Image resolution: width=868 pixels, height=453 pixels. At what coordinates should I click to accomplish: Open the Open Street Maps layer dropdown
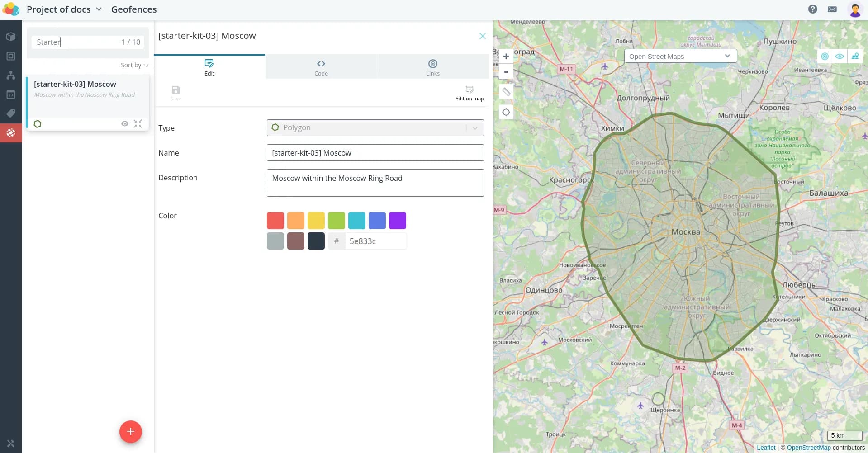(x=680, y=57)
